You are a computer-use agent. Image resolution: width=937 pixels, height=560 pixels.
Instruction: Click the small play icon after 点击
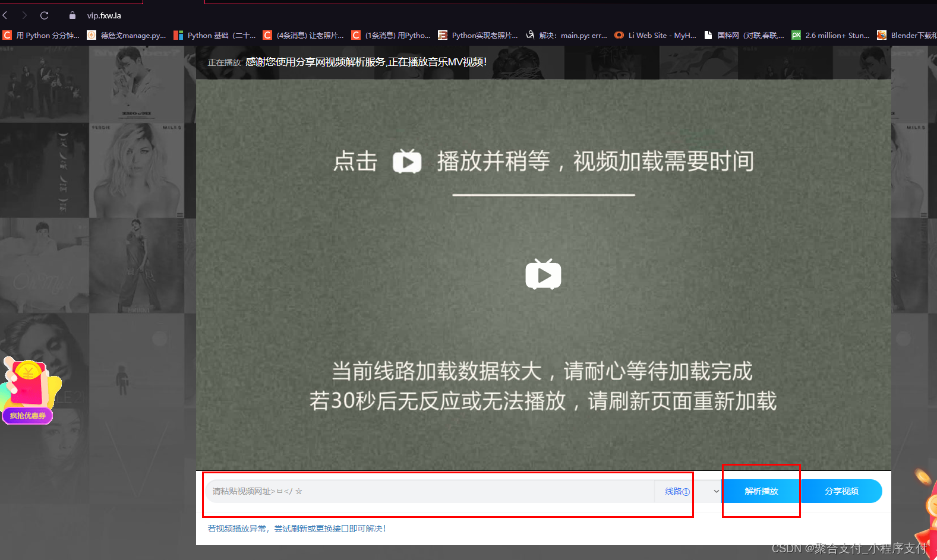tap(407, 161)
